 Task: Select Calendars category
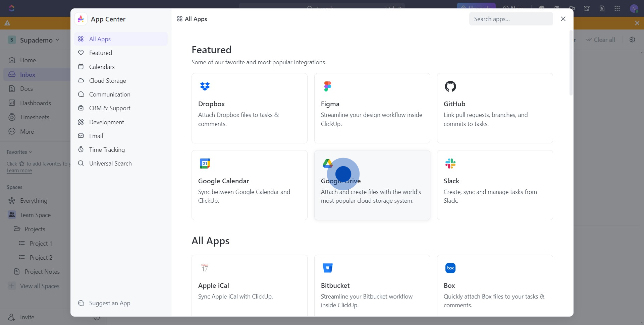pyautogui.click(x=121, y=67)
